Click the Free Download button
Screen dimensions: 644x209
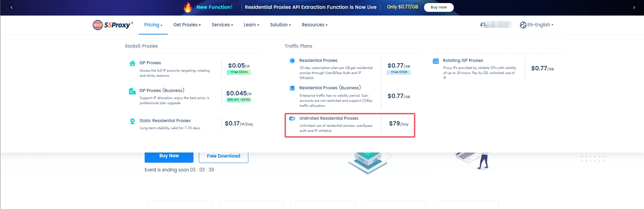(x=223, y=156)
